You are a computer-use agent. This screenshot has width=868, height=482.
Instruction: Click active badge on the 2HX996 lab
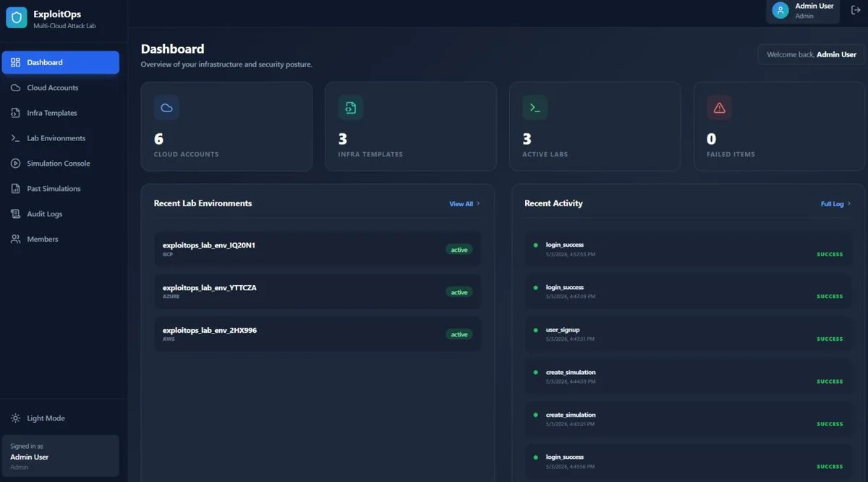[459, 334]
